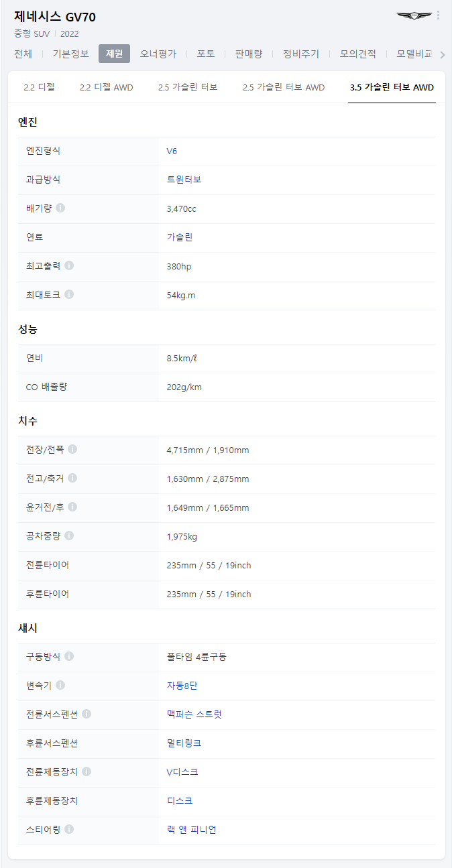This screenshot has height=868, width=452.
Task: Click the 후륜타이어 row label
Action: pos(48,593)
